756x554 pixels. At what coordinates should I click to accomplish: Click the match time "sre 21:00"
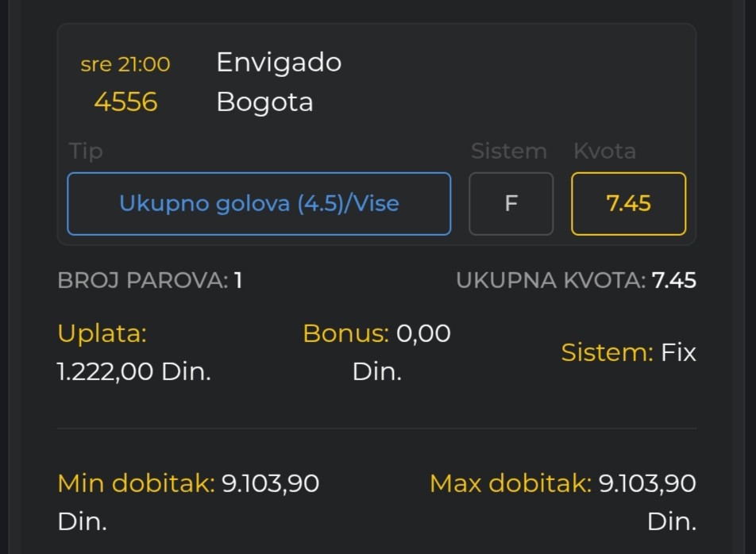pyautogui.click(x=125, y=64)
